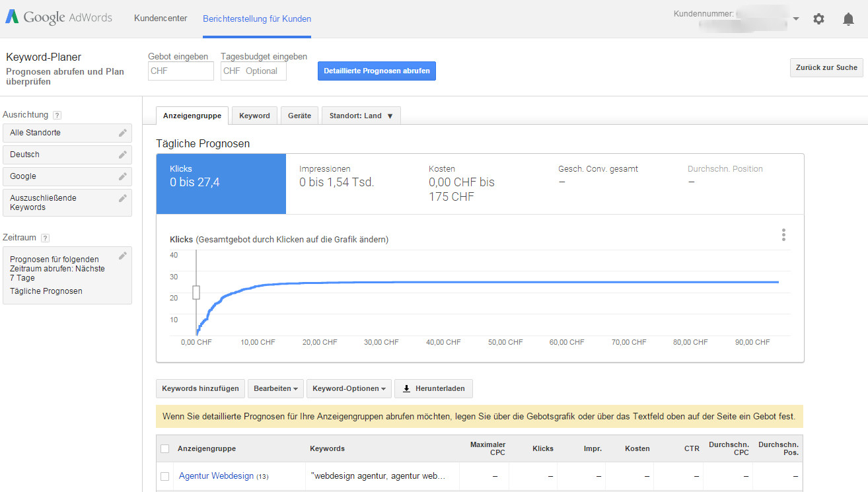Edit Auszuschließende Keywords pencil icon

122,198
